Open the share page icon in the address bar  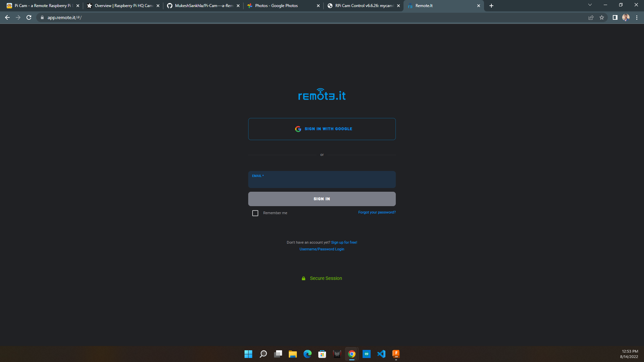click(x=591, y=17)
